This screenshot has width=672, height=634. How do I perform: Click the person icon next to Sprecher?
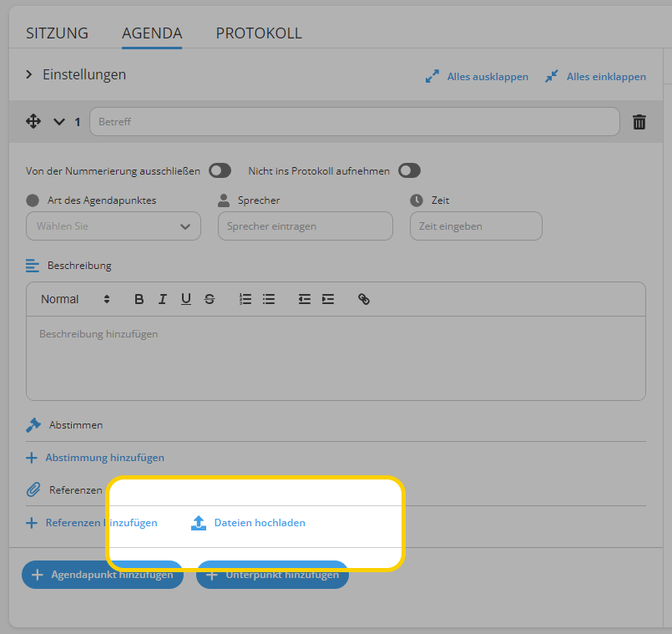click(224, 200)
